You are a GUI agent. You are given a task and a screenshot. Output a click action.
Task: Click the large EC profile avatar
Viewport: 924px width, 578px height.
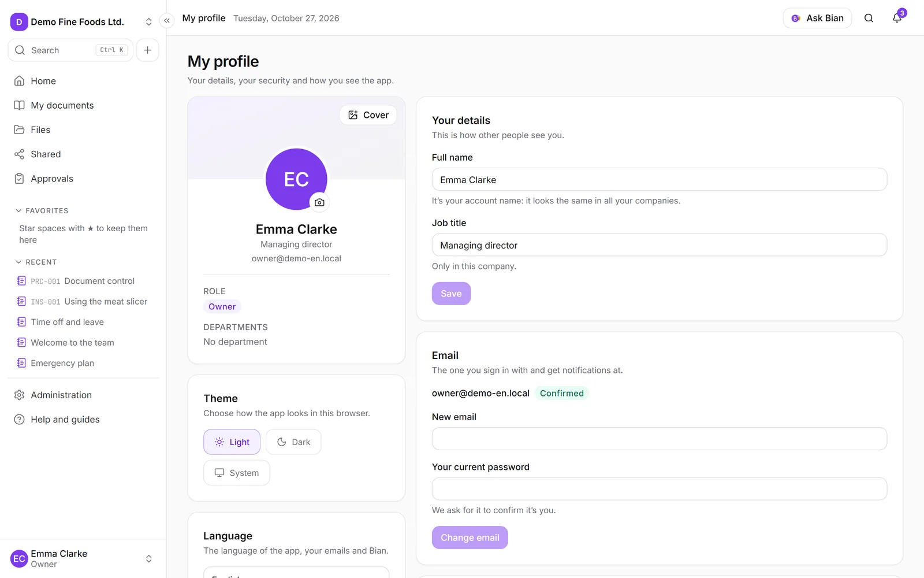pos(296,179)
